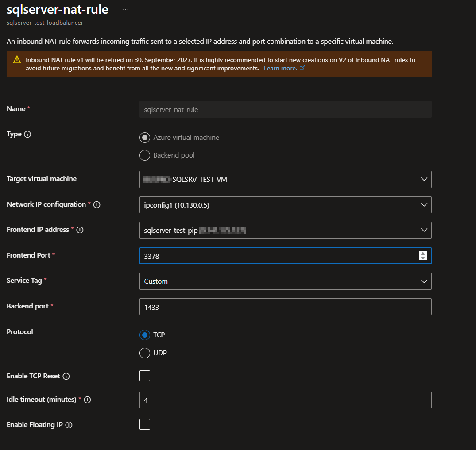Click the disabled Name field

click(x=285, y=109)
